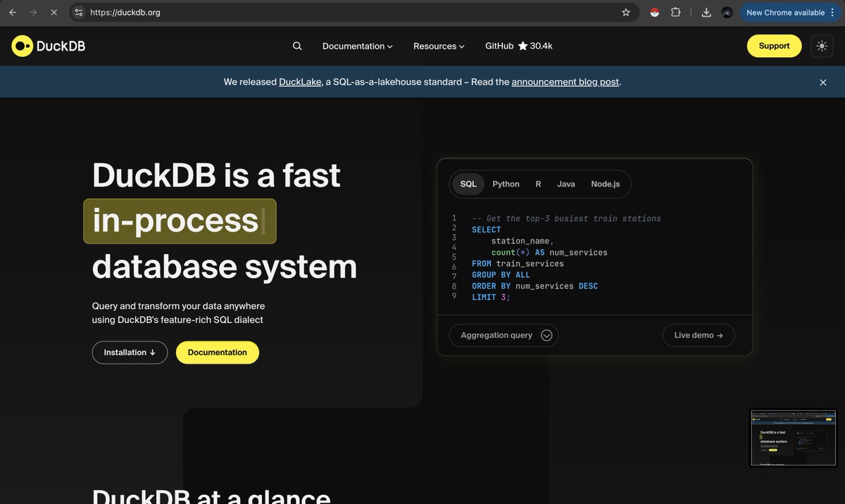Click the top-3 busiest stations comment

[566, 218]
